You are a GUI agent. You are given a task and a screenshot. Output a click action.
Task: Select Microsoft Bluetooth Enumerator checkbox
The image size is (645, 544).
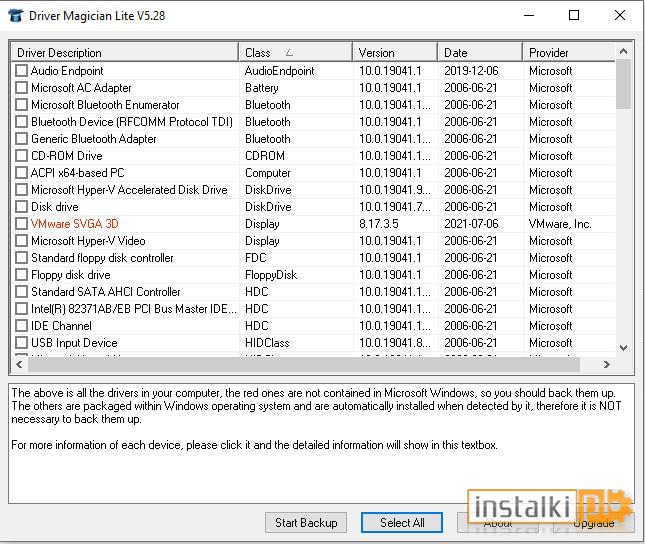[x=21, y=105]
